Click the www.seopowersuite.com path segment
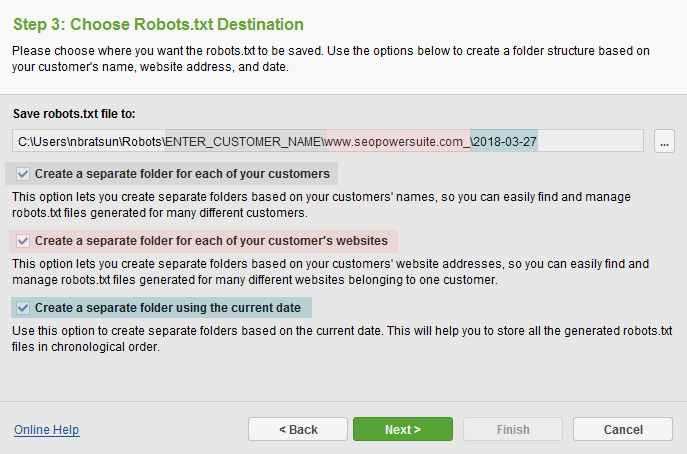This screenshot has height=454, width=687. (x=397, y=142)
